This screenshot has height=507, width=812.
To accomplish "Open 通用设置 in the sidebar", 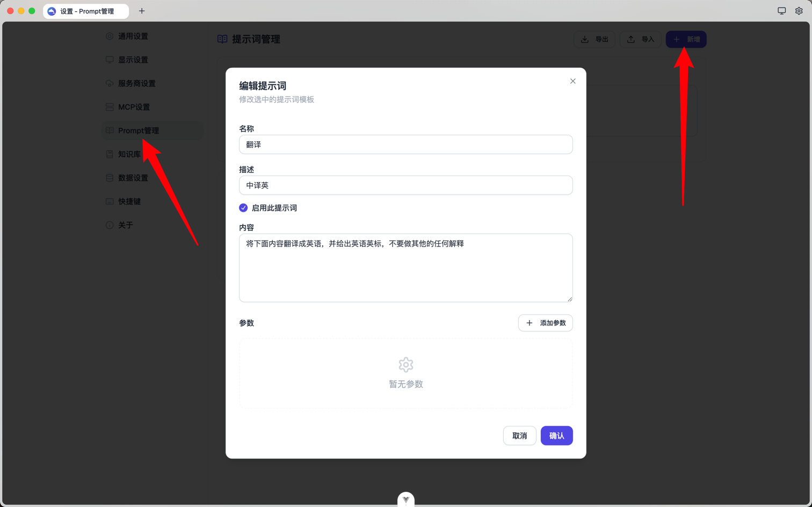I will [153, 36].
